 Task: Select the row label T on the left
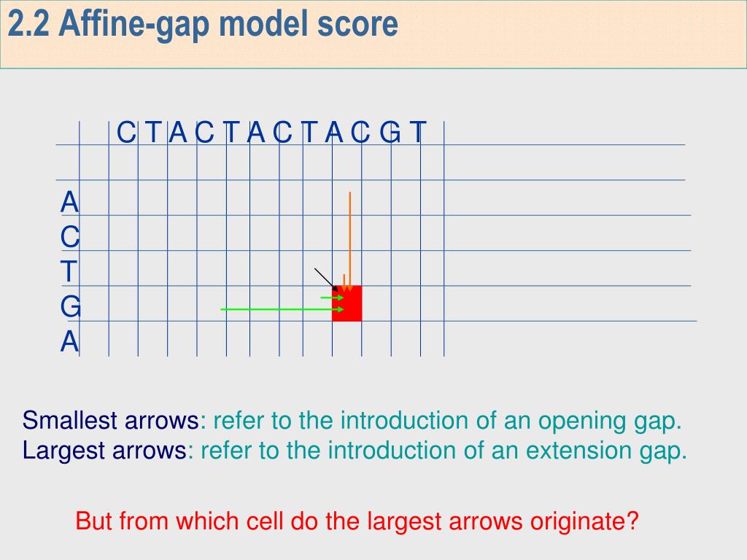coord(69,271)
